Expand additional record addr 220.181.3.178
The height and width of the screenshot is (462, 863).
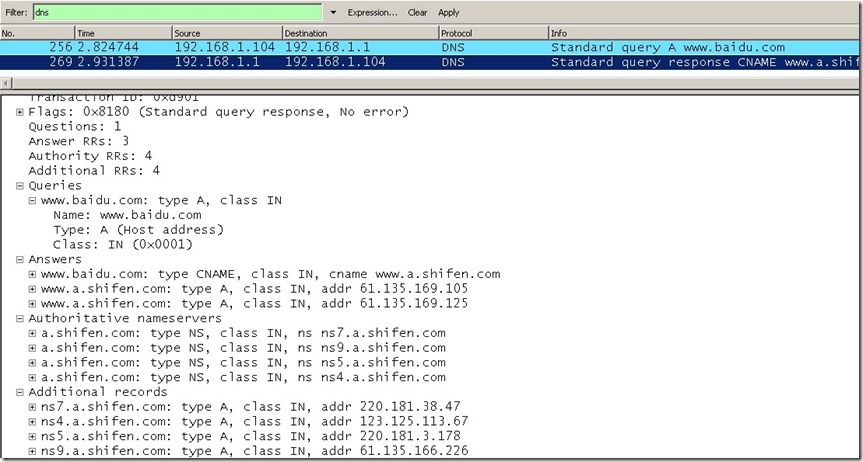pyautogui.click(x=32, y=437)
